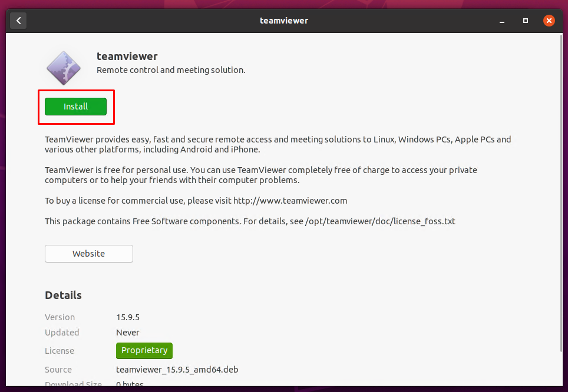568x392 pixels.
Task: Click the paragraph starting 'TeamViewer provides easy'
Action: click(278, 144)
